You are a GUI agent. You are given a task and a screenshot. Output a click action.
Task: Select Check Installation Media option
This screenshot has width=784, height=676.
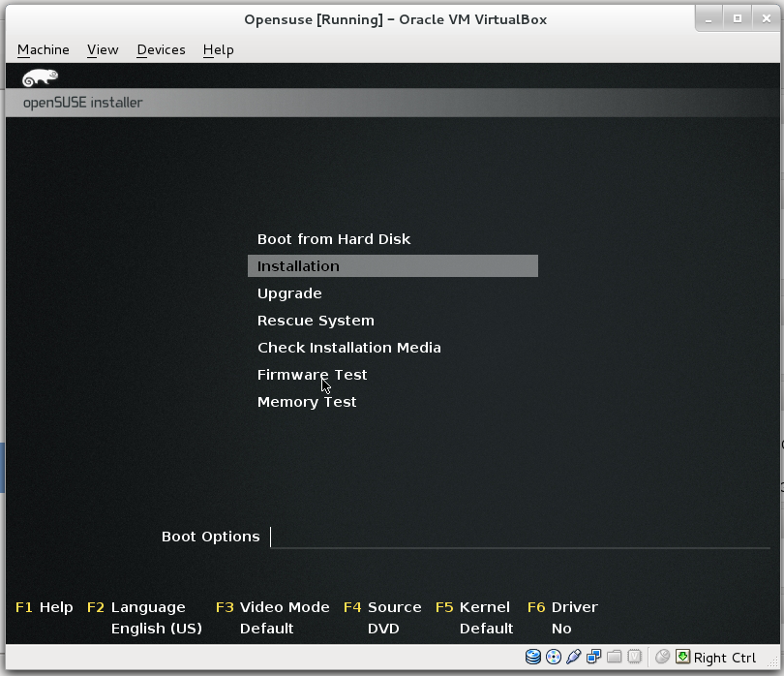[348, 347]
